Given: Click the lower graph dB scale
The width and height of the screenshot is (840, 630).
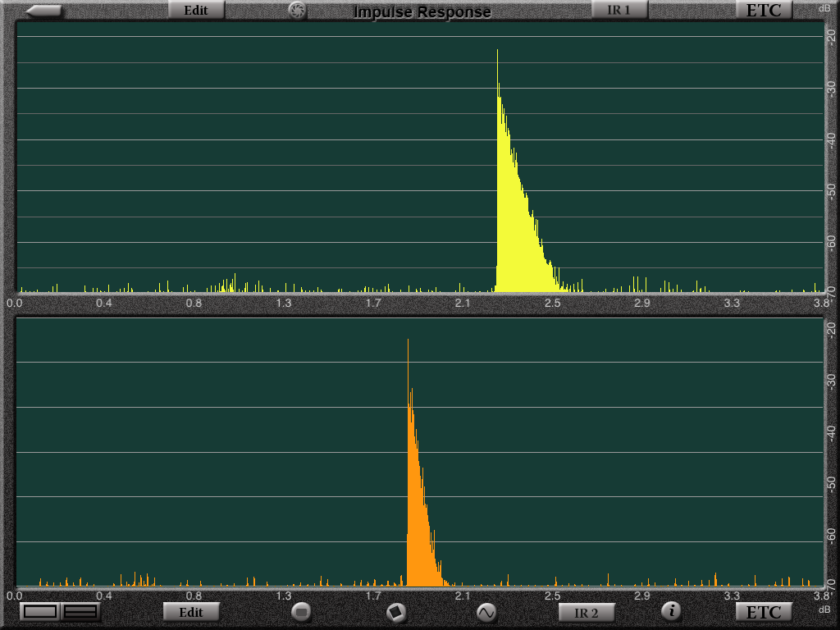Looking at the screenshot, I should tap(831, 451).
